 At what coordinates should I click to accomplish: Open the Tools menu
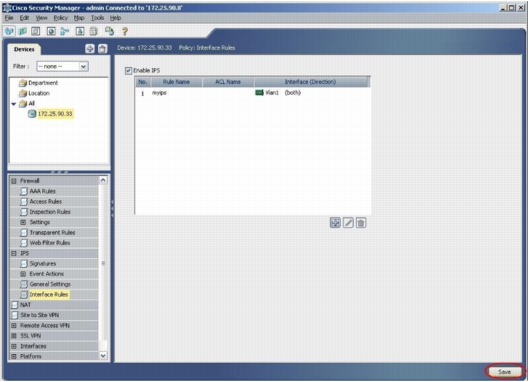pos(97,18)
